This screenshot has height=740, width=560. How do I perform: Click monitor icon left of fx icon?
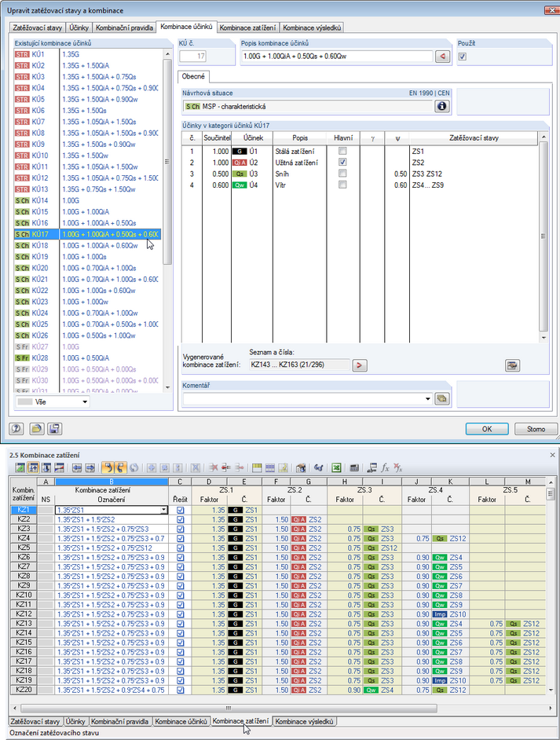click(372, 467)
